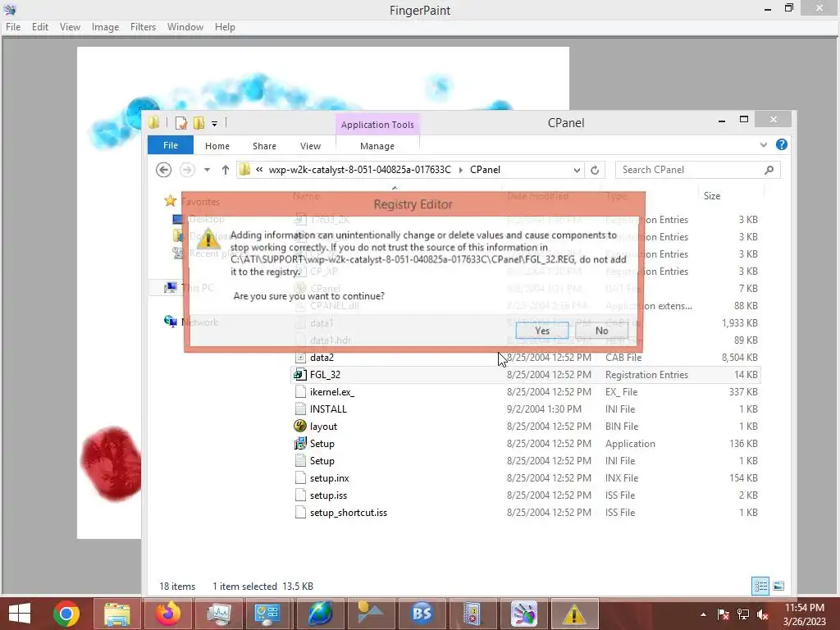The image size is (840, 630).
Task: Expand hidden breadcrumb path chevron
Action: pos(259,170)
